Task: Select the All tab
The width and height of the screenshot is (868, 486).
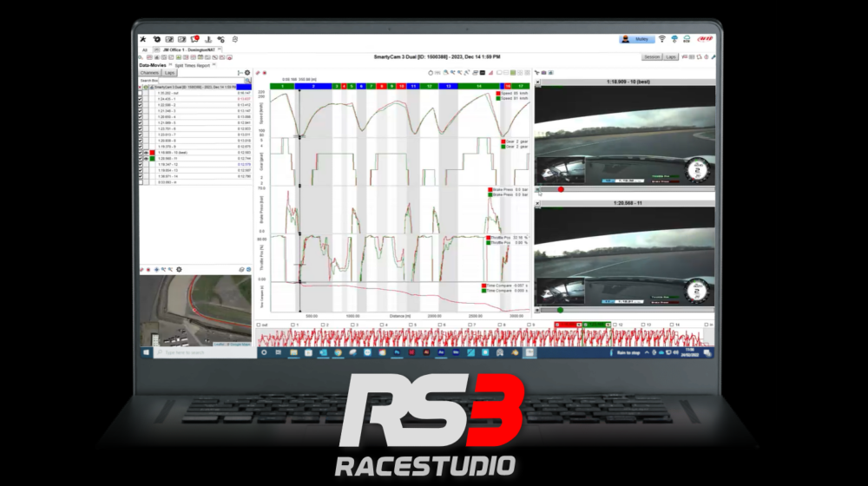Action: 145,50
